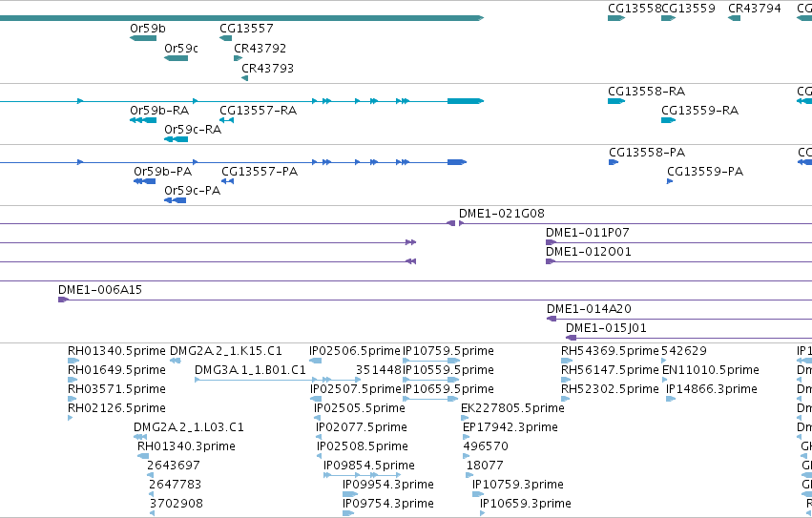Select the IP10659.5prime EST feature
This screenshot has height=518, width=812.
pos(430,399)
